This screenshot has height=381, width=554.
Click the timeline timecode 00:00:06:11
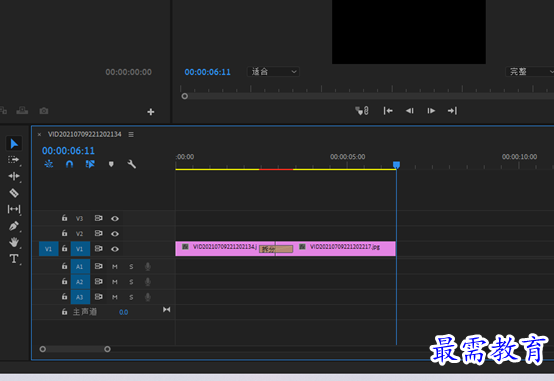[68, 151]
